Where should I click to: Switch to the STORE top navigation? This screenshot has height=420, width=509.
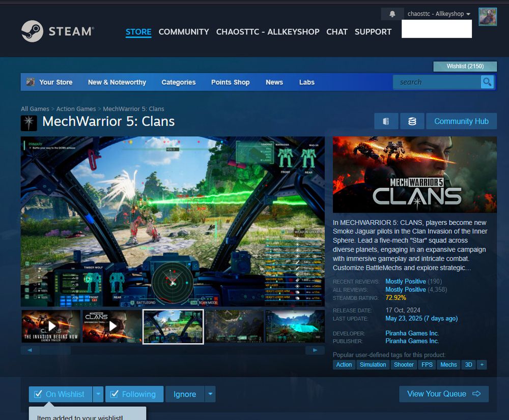pyautogui.click(x=138, y=32)
